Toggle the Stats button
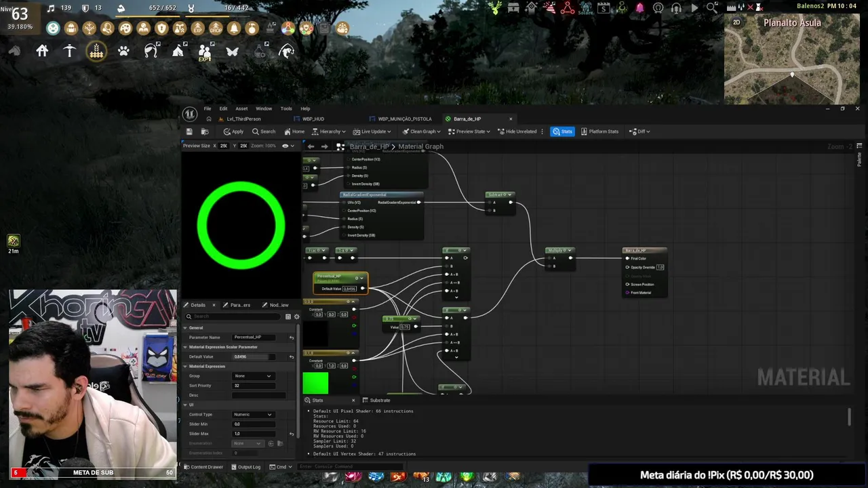The image size is (868, 488). click(562, 131)
